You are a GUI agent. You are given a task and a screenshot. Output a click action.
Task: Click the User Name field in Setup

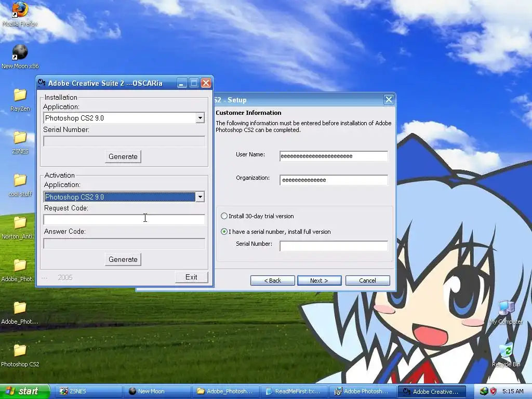[x=334, y=156]
